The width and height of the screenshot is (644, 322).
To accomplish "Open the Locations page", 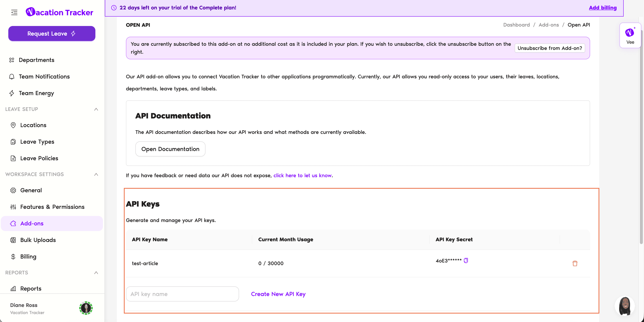I will [x=33, y=125].
